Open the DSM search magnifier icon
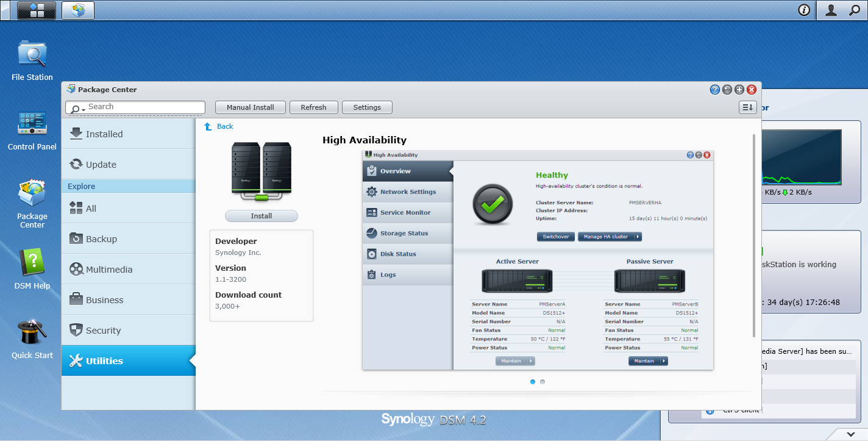 click(x=855, y=10)
